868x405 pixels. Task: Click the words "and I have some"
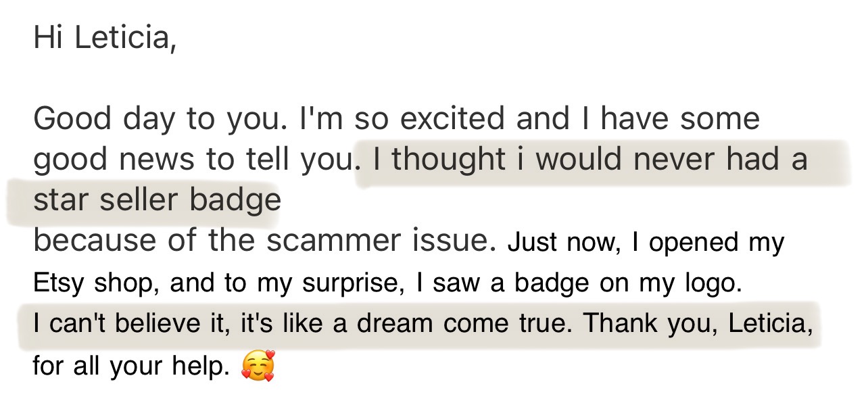(637, 120)
